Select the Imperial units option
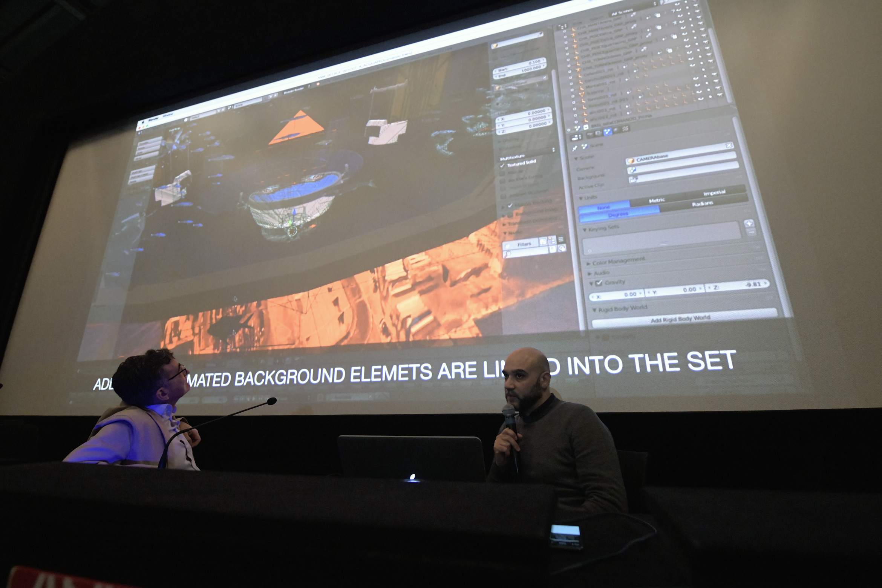The image size is (882, 588). 714,193
